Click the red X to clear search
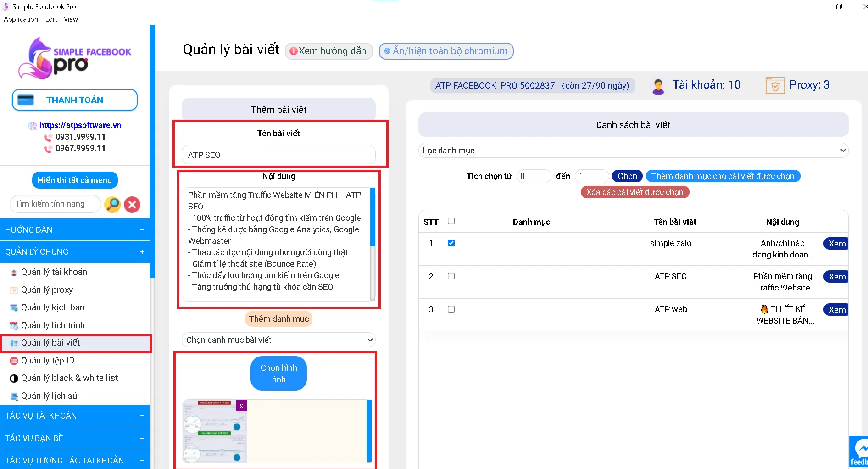This screenshot has width=868, height=469. (x=132, y=204)
